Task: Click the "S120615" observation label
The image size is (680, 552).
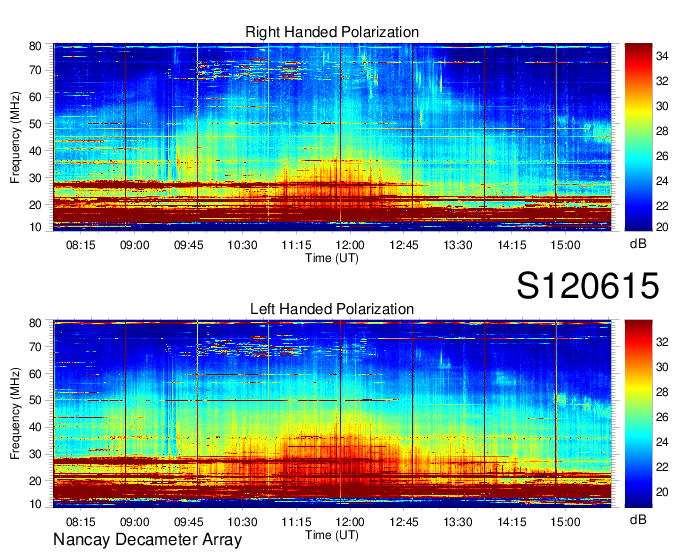Action: pos(588,286)
